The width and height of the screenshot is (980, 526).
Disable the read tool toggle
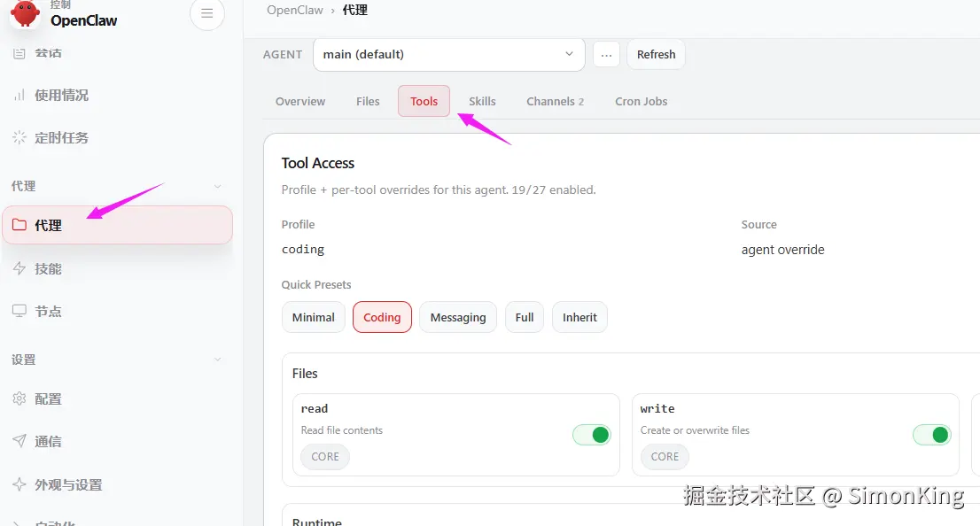(x=592, y=435)
